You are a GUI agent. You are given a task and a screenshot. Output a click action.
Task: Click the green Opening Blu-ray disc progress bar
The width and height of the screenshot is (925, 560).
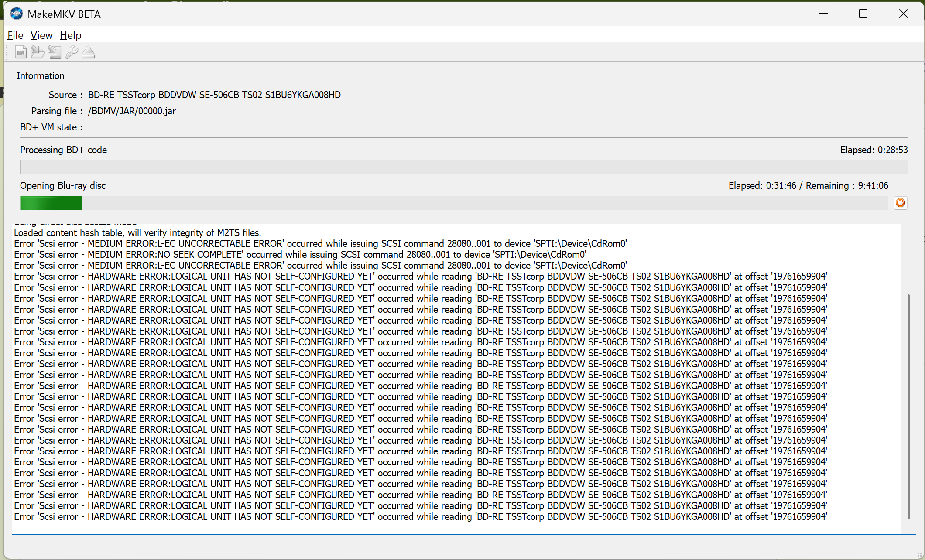[454, 203]
